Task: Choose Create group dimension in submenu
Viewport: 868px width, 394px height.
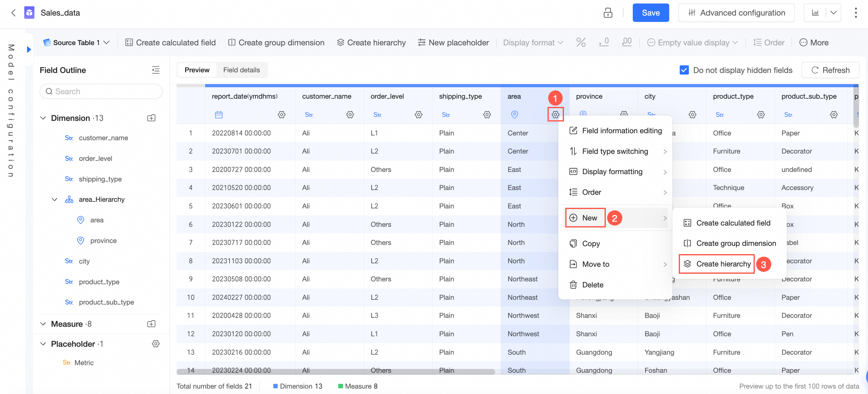Action: coord(729,243)
